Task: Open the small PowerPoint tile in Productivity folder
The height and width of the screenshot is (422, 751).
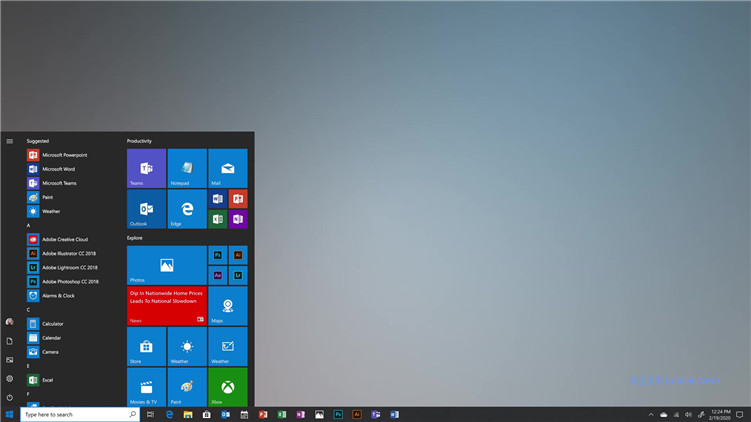Action: click(x=238, y=199)
